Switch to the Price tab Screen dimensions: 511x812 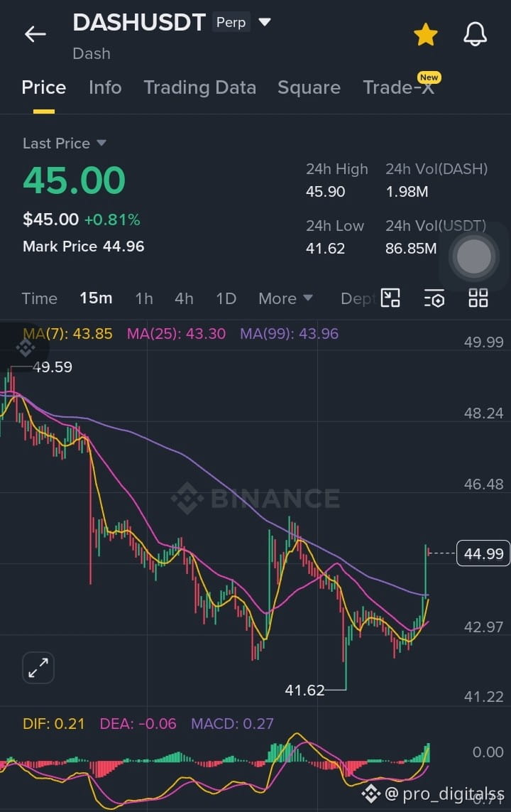click(44, 87)
